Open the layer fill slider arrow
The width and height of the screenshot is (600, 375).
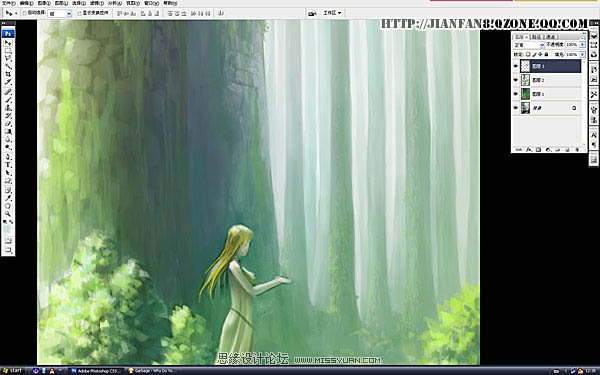(x=582, y=54)
